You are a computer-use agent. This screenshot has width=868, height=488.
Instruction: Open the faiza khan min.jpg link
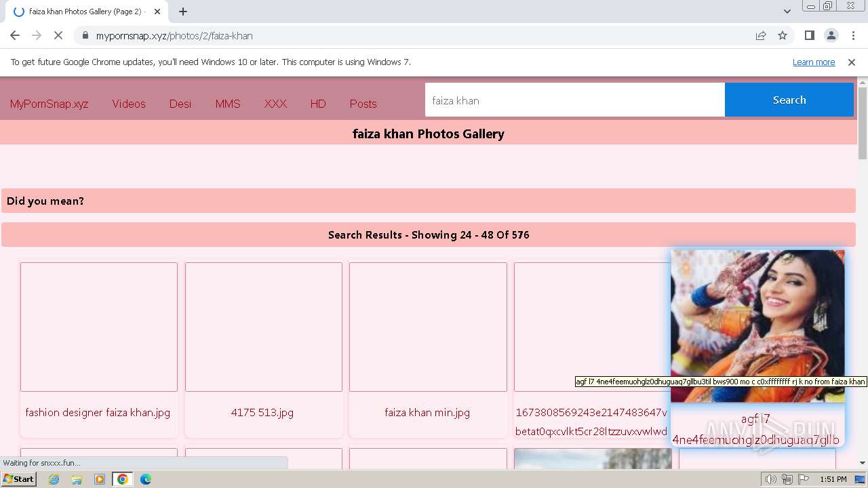[427, 412]
